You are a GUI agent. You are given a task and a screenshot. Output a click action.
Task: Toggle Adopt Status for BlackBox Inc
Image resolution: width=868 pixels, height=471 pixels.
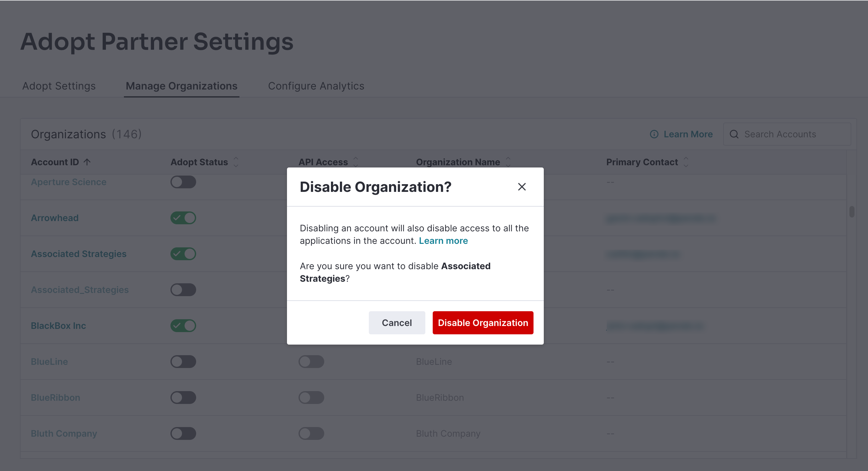point(183,326)
